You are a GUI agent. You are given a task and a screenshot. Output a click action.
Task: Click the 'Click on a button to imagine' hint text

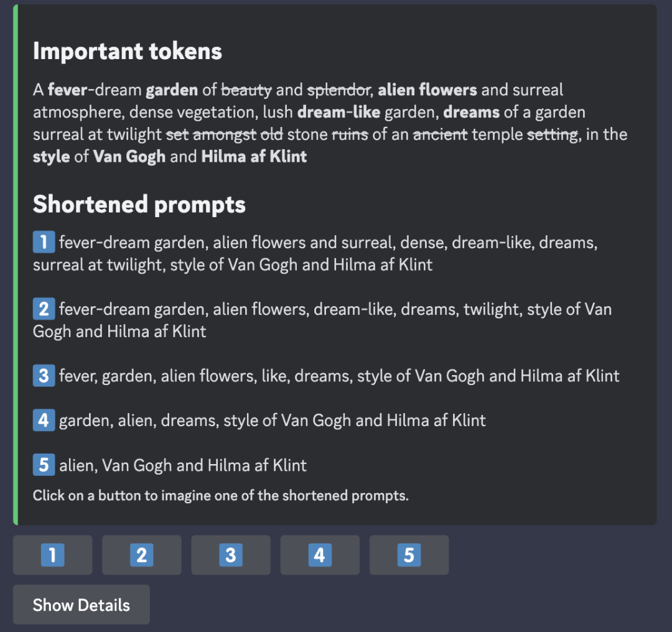coord(220,496)
